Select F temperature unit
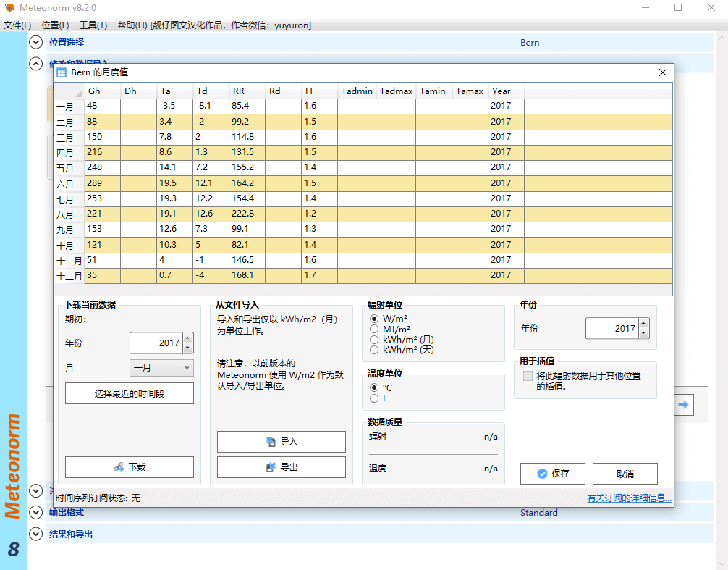The image size is (728, 570). (374, 398)
